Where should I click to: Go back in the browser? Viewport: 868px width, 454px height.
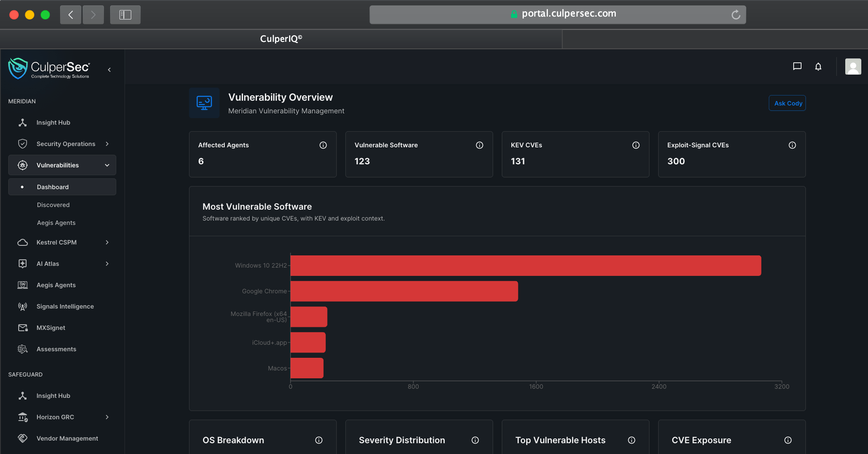pos(71,15)
